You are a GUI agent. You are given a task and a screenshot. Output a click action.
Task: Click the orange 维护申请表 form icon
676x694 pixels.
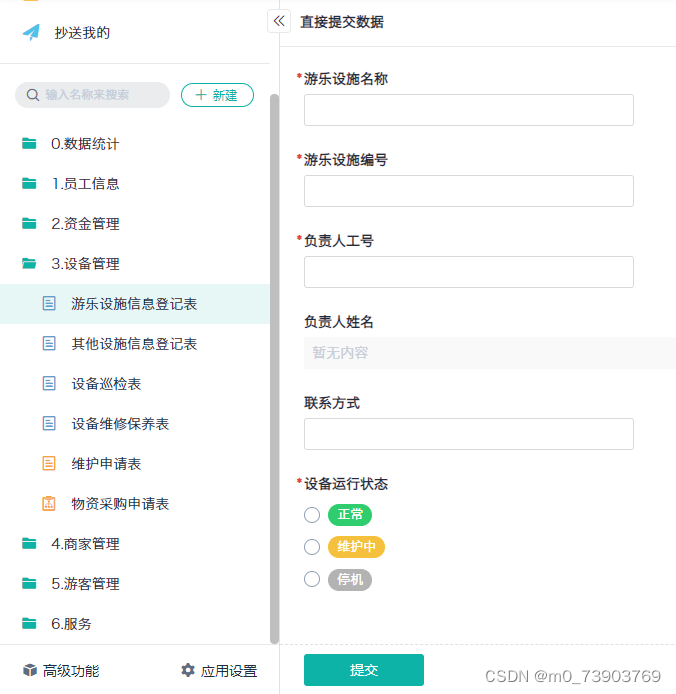tap(49, 463)
